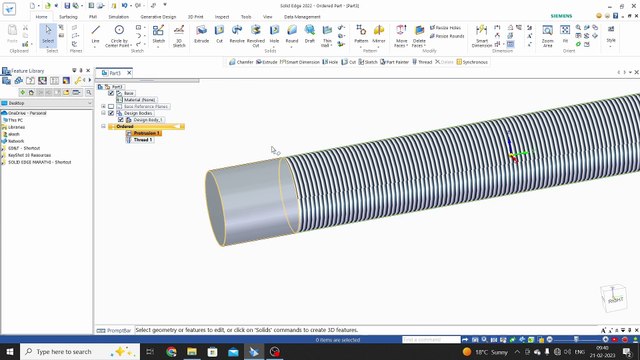Open the Hole dropdown arrow
Viewport: 640px width, 360px height.
click(x=274, y=47)
